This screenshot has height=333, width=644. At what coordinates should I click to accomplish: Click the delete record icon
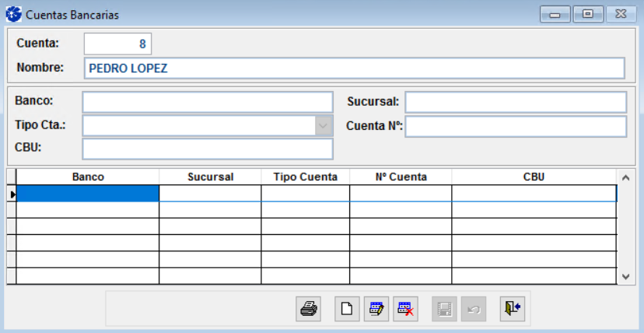405,309
